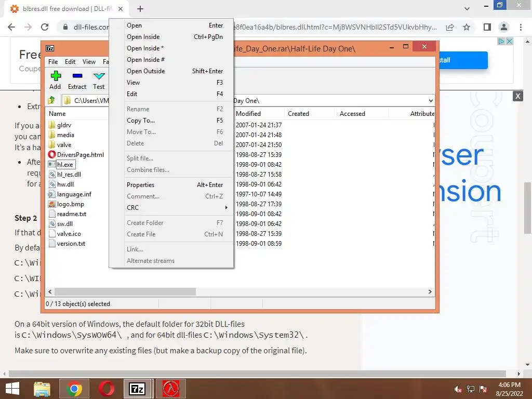Click the hl.exe file icon
532x399 pixels.
(x=51, y=165)
